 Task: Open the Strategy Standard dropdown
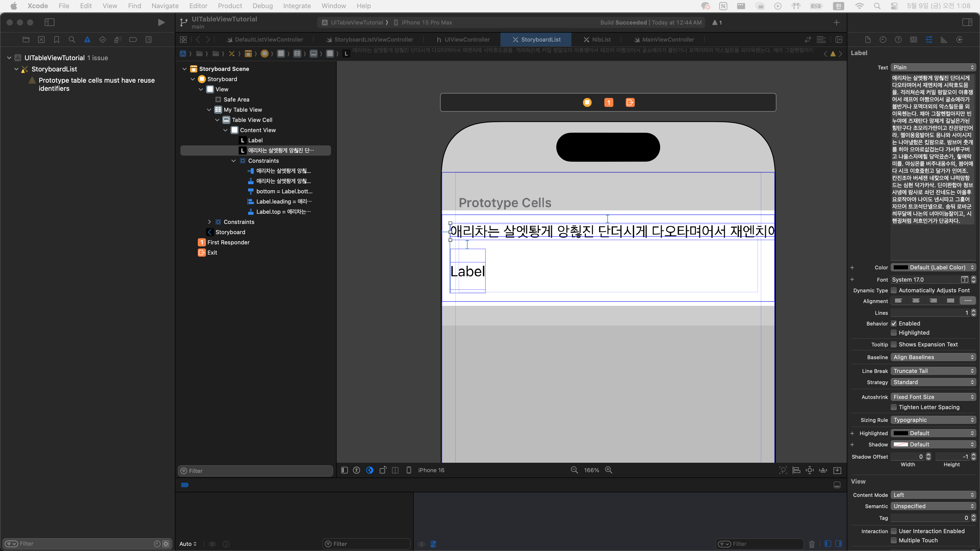[934, 382]
